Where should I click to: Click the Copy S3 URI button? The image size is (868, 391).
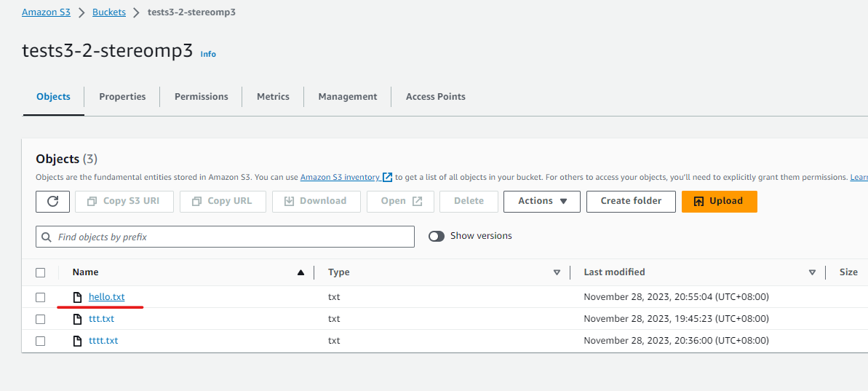[x=124, y=201]
